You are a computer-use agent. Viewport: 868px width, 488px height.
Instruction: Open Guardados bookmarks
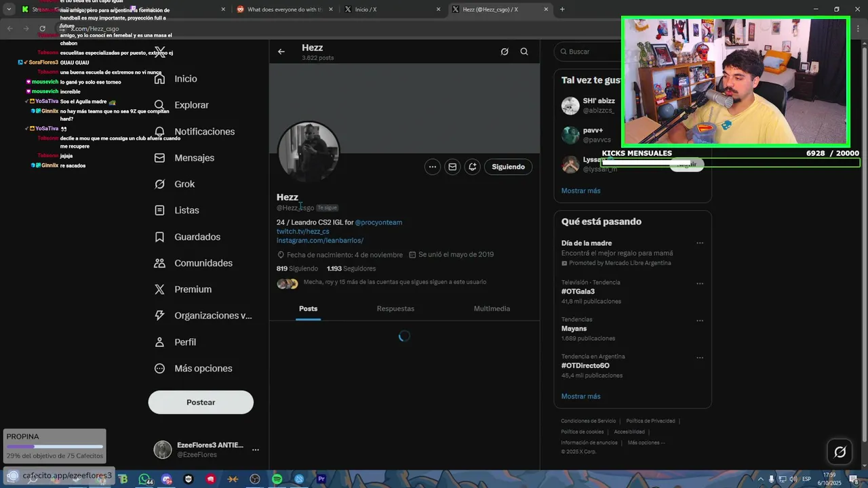(x=188, y=237)
